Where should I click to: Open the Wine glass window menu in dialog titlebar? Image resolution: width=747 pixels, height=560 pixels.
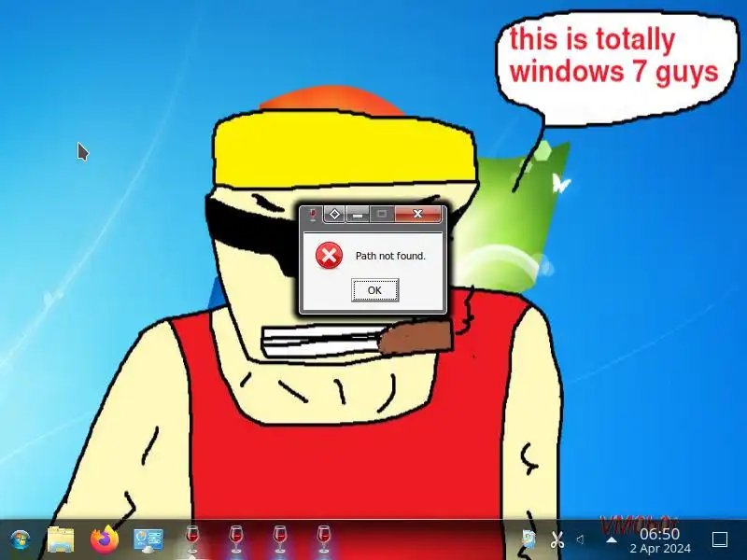pos(313,215)
